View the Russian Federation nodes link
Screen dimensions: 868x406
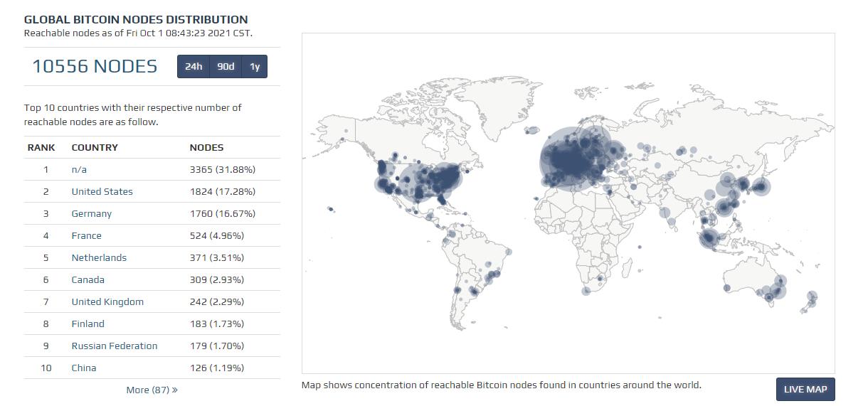pos(114,346)
